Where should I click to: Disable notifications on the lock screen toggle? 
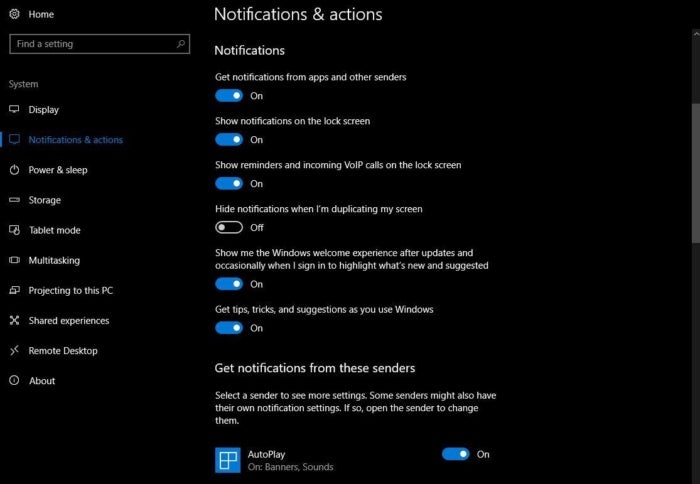[x=229, y=139]
